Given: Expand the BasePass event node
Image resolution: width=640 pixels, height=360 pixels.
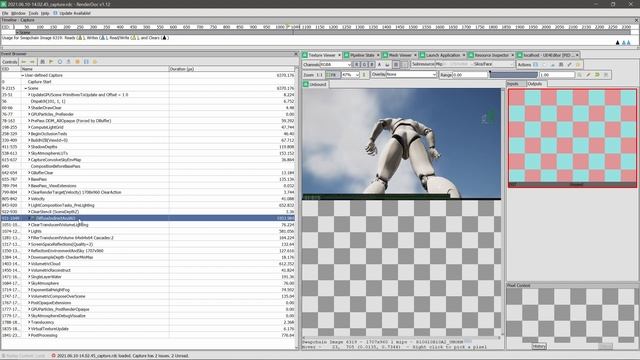Looking at the screenshot, I should (29, 179).
